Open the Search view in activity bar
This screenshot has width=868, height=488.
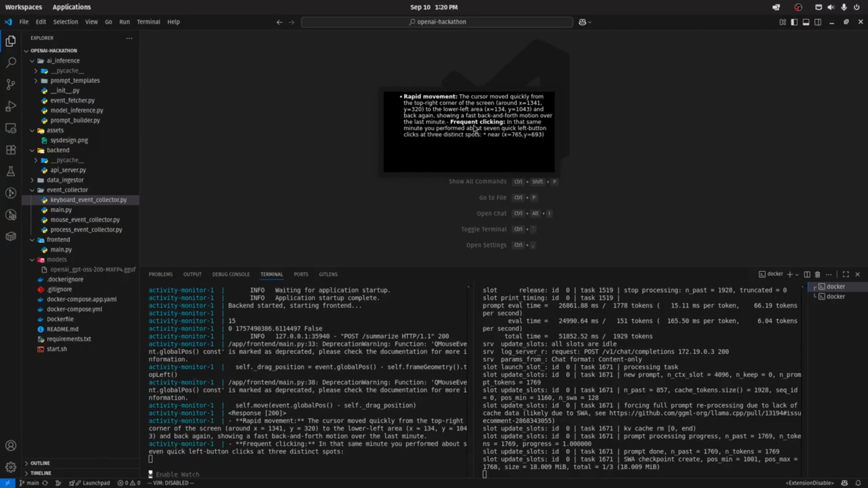point(11,62)
